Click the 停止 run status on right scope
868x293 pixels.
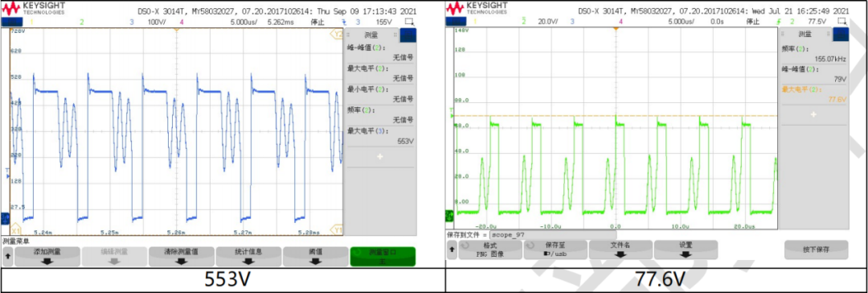pos(753,22)
